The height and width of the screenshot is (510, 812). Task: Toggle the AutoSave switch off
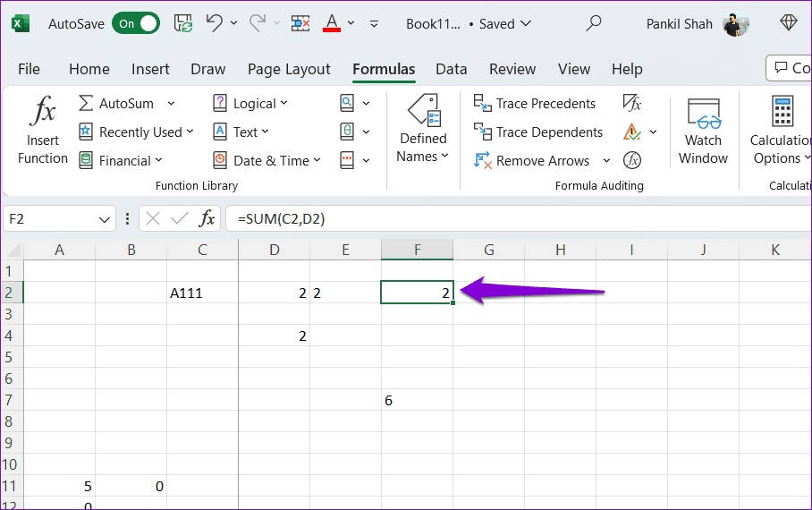[x=136, y=24]
